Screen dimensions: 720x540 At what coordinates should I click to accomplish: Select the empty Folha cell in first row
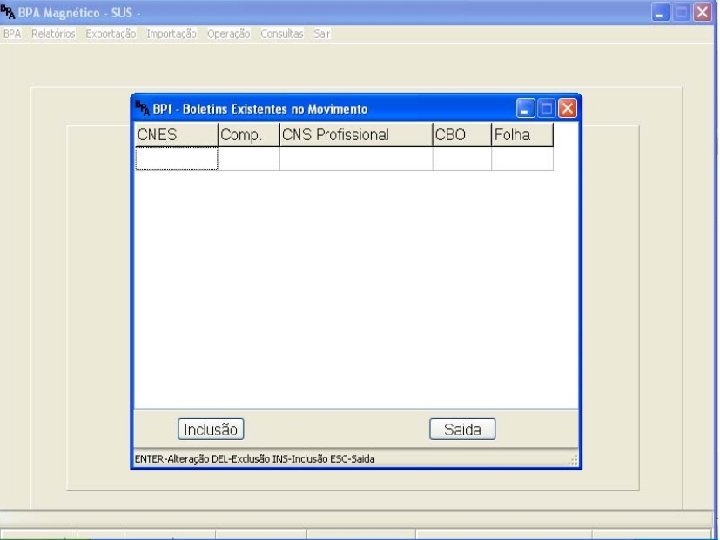coord(523,158)
